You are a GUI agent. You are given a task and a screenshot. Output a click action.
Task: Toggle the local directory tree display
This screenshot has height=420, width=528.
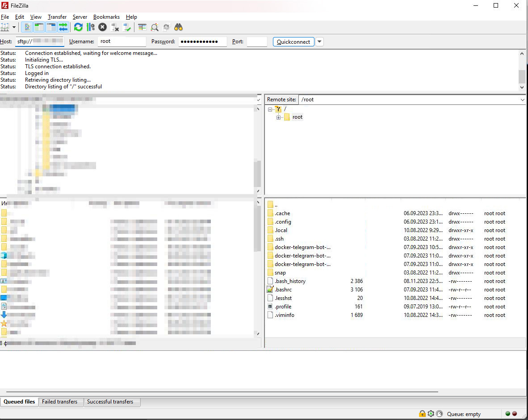point(39,27)
